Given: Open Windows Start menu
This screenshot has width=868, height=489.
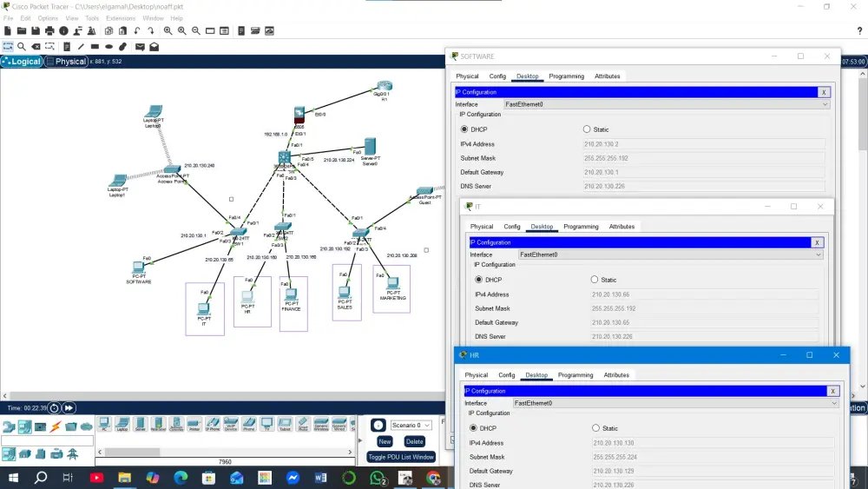Looking at the screenshot, I should click(13, 478).
